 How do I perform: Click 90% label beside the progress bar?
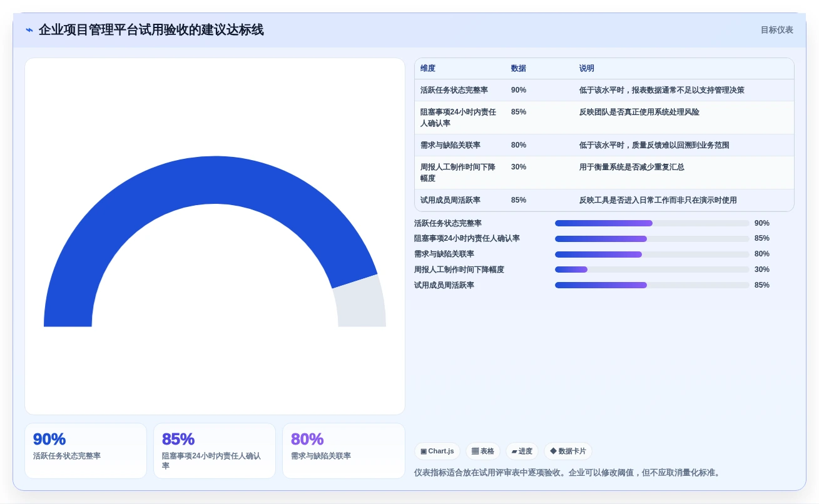click(762, 223)
